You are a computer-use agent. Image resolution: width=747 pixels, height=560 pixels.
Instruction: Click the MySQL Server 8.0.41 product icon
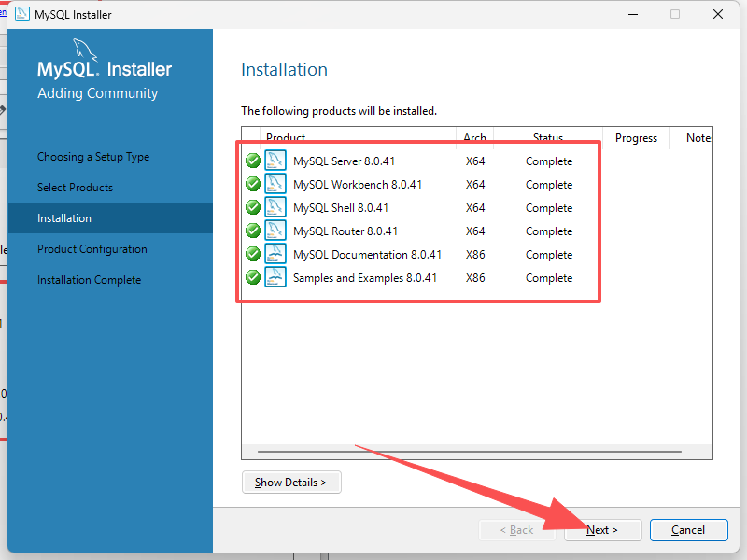point(275,161)
